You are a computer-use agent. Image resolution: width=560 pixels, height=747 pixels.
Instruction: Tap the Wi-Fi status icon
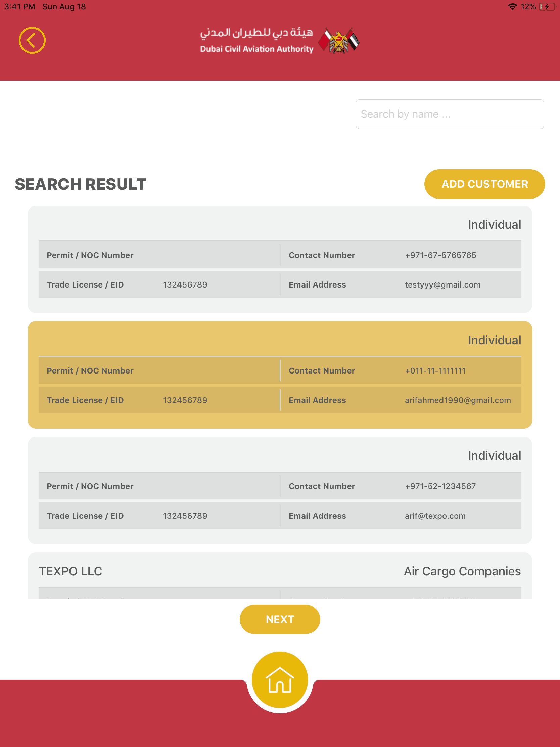pos(512,7)
